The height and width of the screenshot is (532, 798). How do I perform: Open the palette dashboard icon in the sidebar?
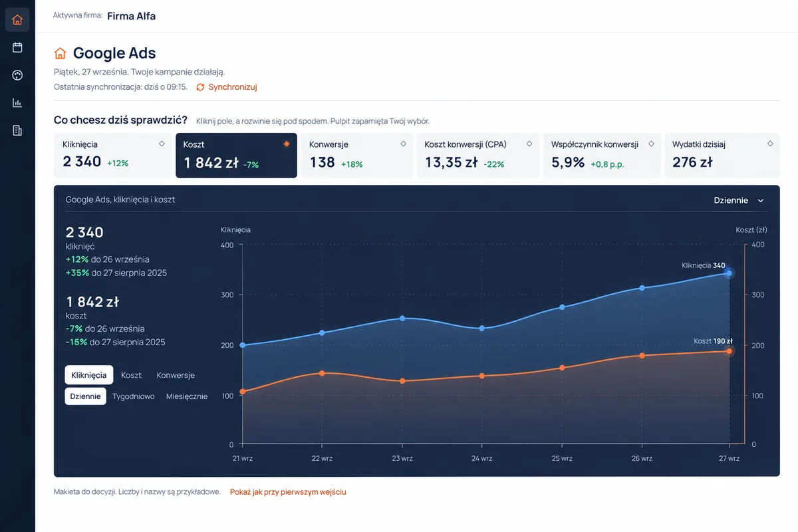[17, 75]
